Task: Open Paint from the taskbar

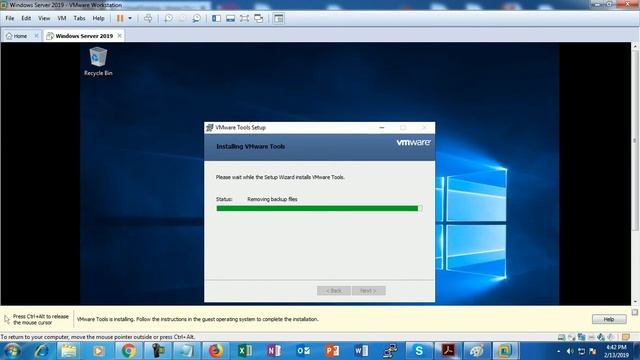Action: 477,351
